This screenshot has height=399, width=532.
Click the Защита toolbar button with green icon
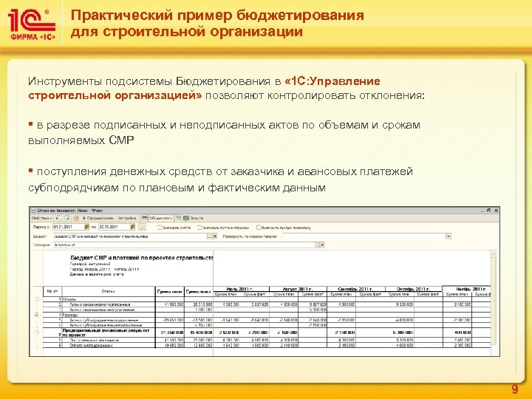pos(194,218)
